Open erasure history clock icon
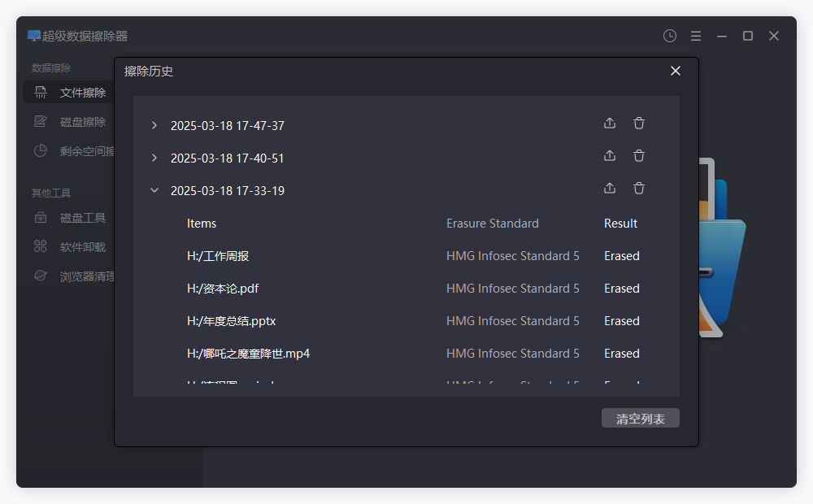 tap(669, 36)
